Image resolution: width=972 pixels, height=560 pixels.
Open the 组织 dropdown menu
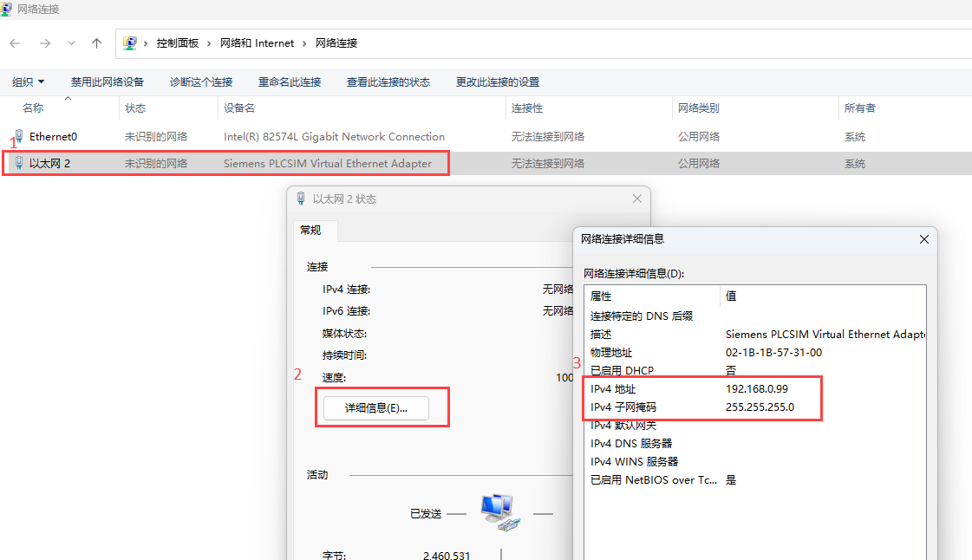click(x=28, y=82)
